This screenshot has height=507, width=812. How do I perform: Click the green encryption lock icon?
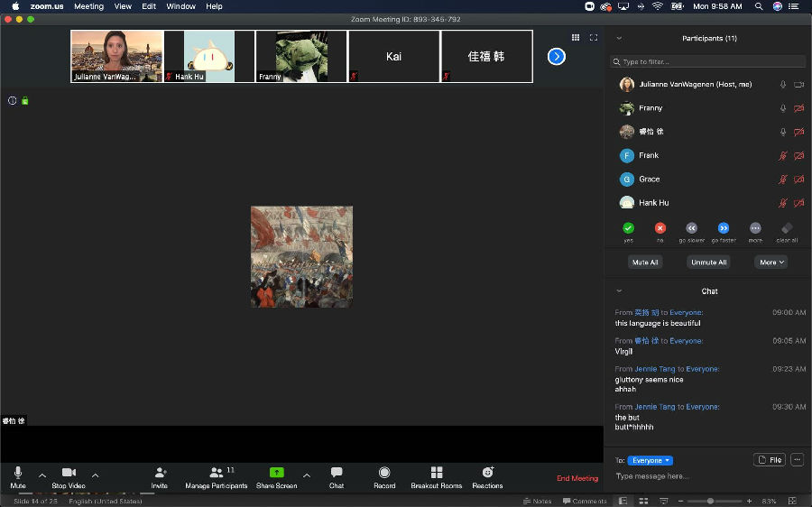coord(25,100)
